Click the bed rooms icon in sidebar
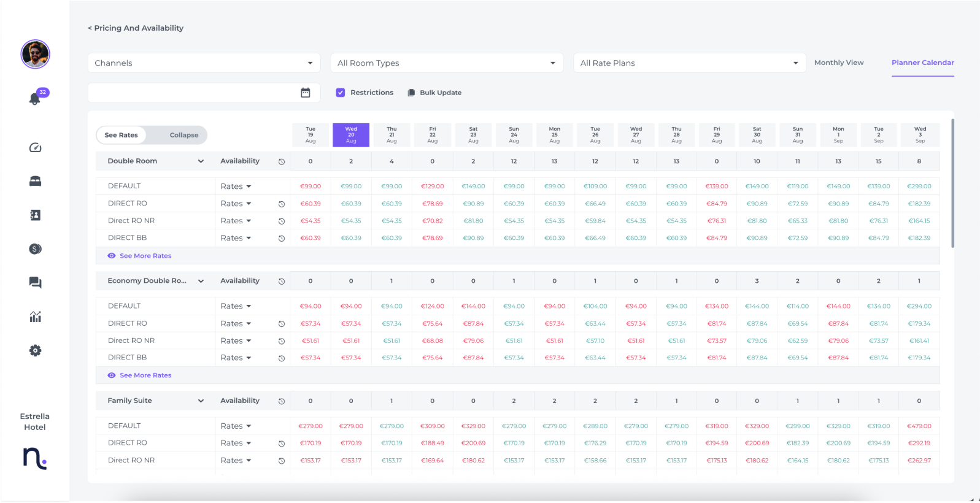The height and width of the screenshot is (503, 980). [35, 181]
